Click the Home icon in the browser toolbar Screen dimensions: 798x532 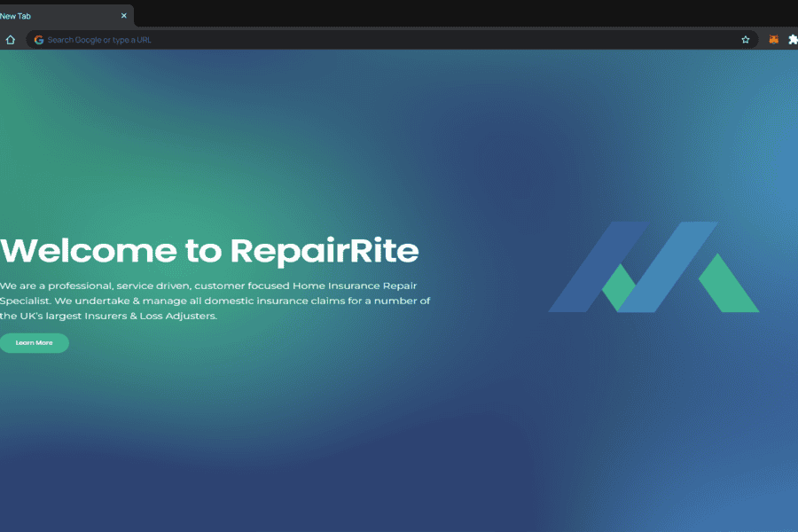point(10,40)
